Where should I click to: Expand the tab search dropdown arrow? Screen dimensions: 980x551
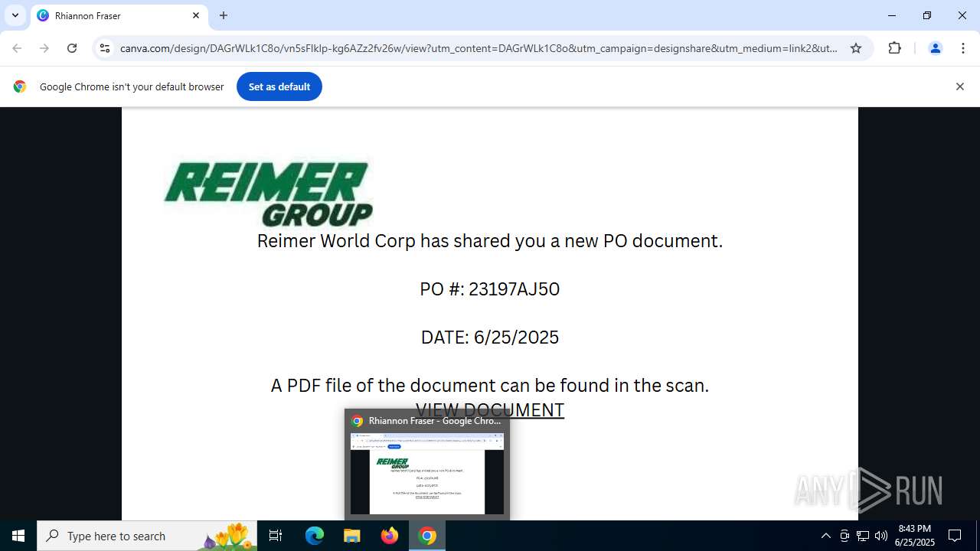click(15, 15)
